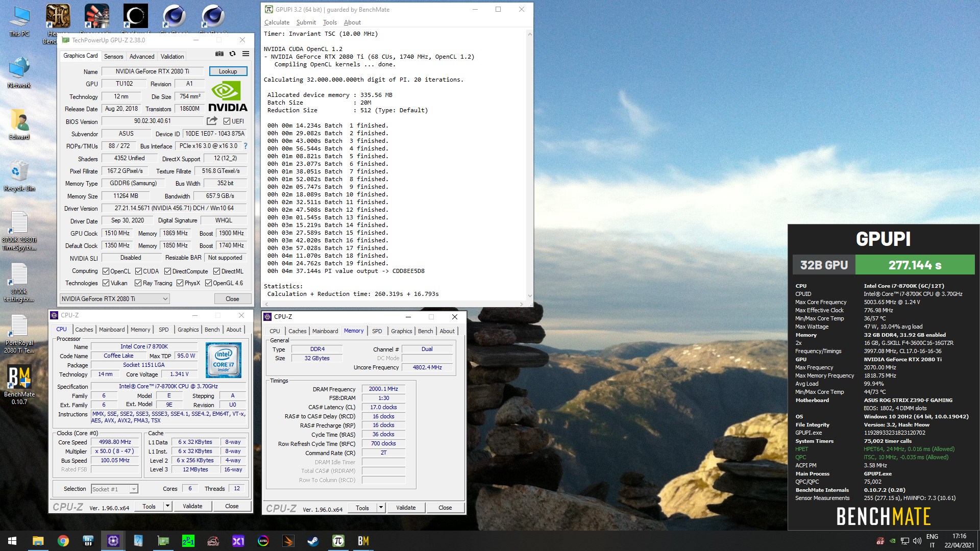Click Validate in the left CPU-Z window

coord(192,506)
